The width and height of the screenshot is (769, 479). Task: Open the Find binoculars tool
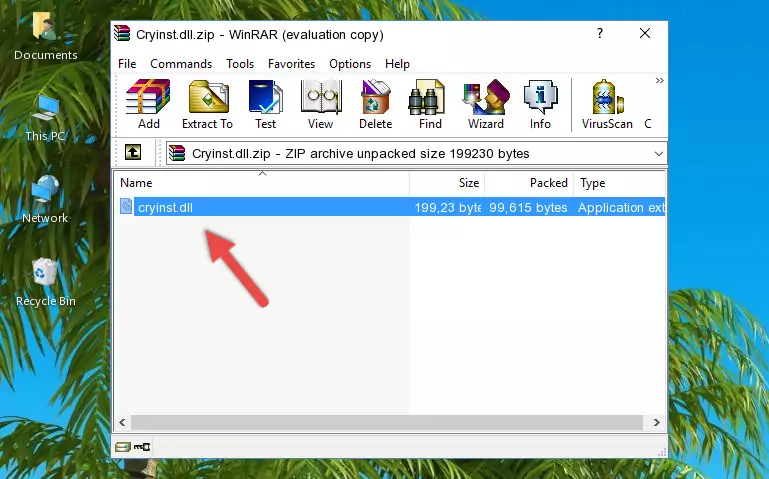(430, 104)
